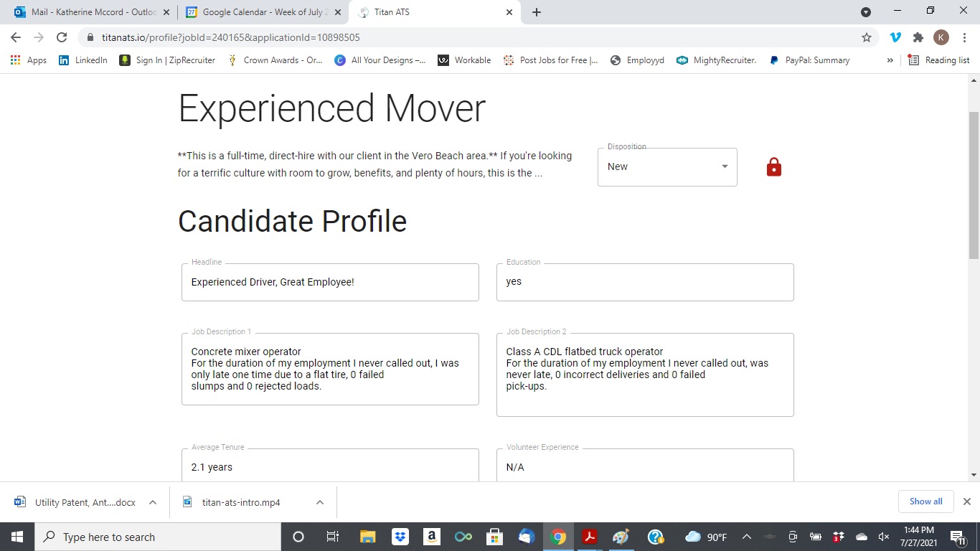Viewport: 980px width, 551px height.
Task: Go back to the previous page
Action: click(16, 37)
